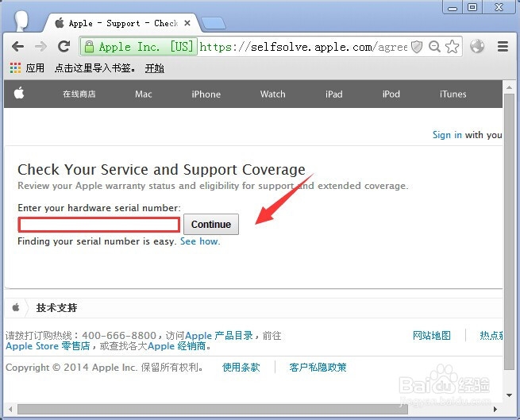
Task: Click the horizontal scrollbar right arrow
Action: point(495,410)
